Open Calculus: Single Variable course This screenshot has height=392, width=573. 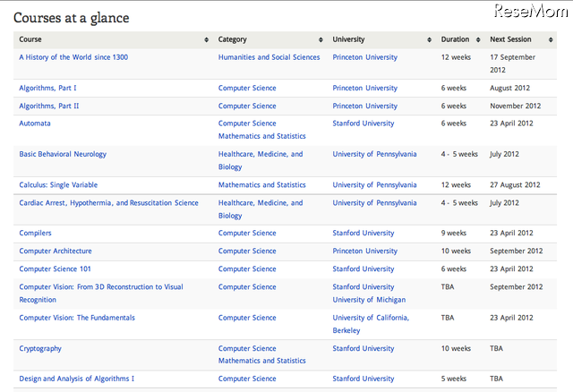click(58, 185)
